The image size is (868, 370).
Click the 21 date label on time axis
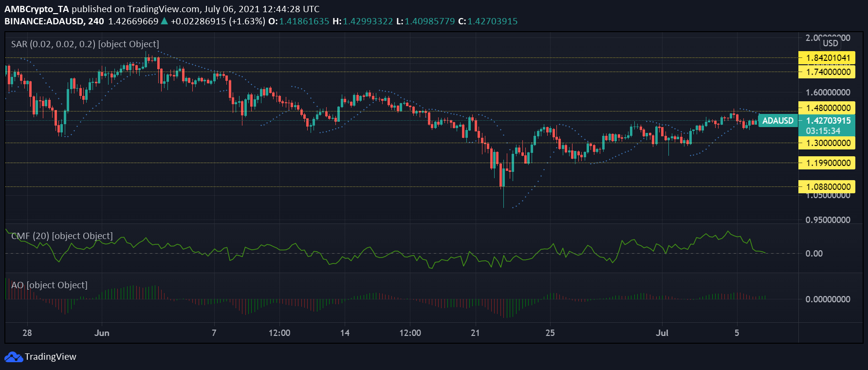coord(475,333)
